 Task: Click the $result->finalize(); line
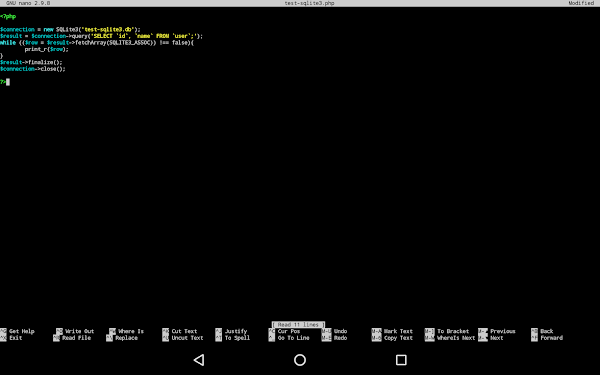pyautogui.click(x=31, y=62)
